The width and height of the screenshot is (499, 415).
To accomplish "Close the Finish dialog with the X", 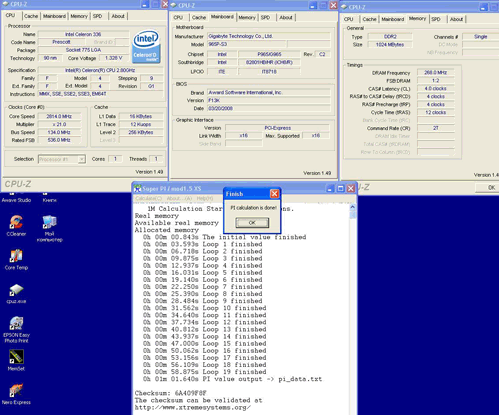I will pos(274,194).
